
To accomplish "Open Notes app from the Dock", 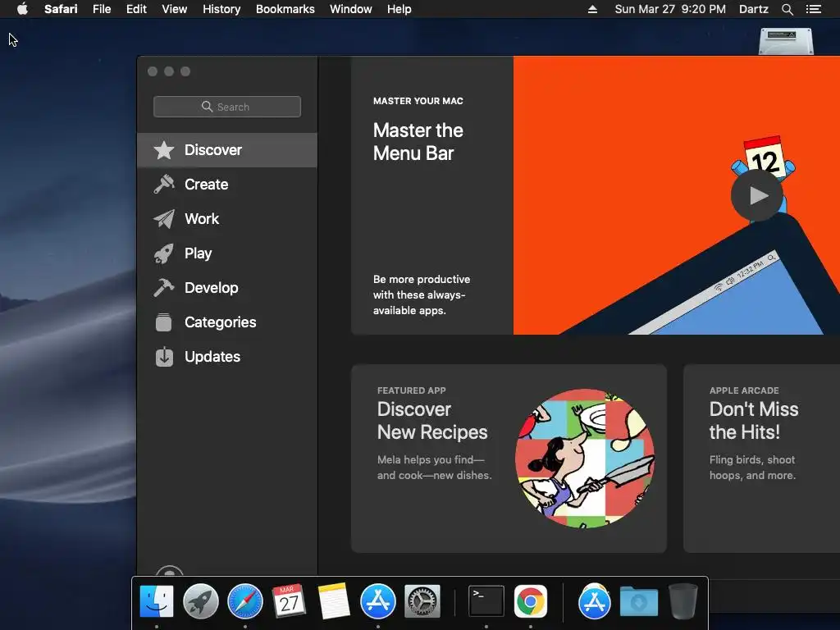I will [334, 601].
